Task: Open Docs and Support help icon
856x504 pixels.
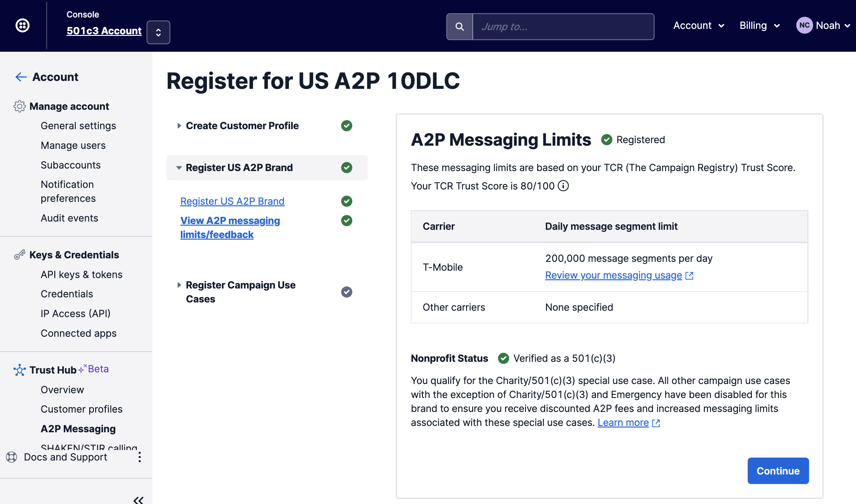Action: coord(11,457)
